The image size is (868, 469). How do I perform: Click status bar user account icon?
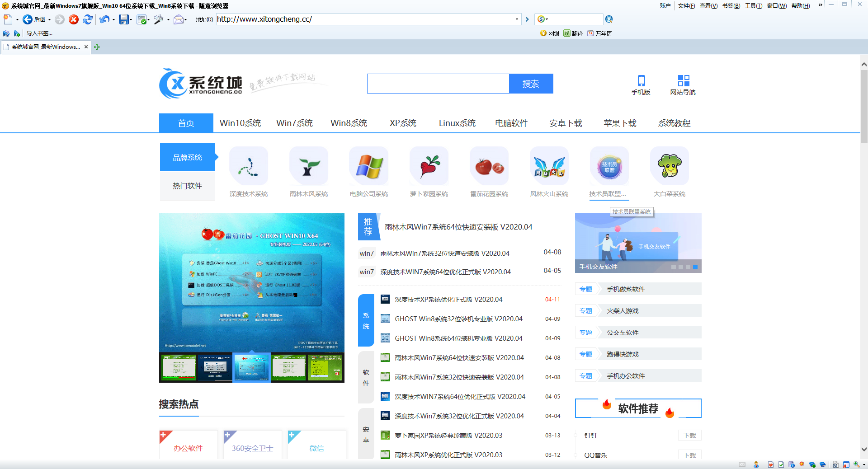tap(756, 464)
